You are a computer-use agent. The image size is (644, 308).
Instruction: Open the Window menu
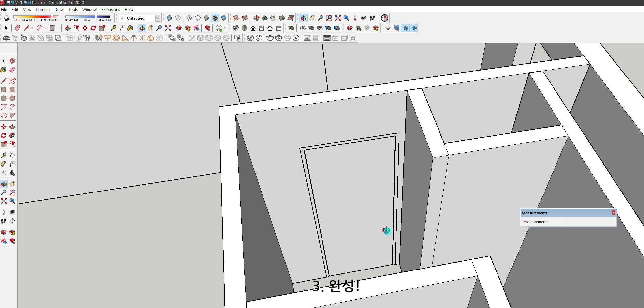(x=89, y=10)
